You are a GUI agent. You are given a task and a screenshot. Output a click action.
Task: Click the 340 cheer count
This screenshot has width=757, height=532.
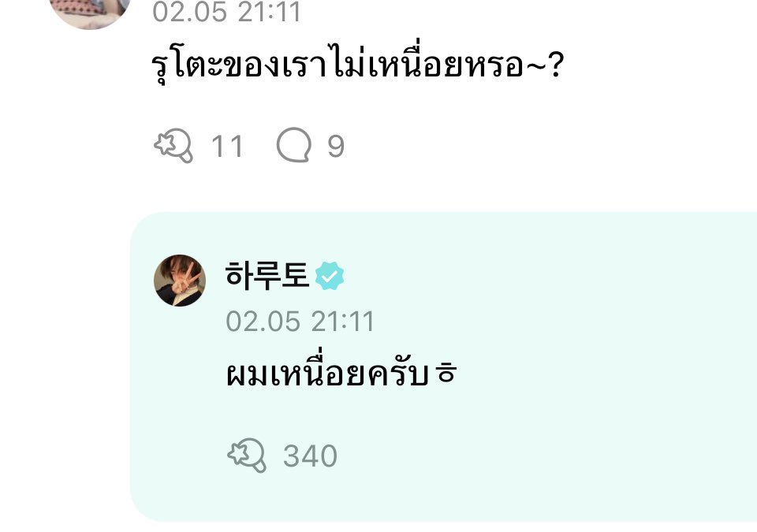[310, 456]
